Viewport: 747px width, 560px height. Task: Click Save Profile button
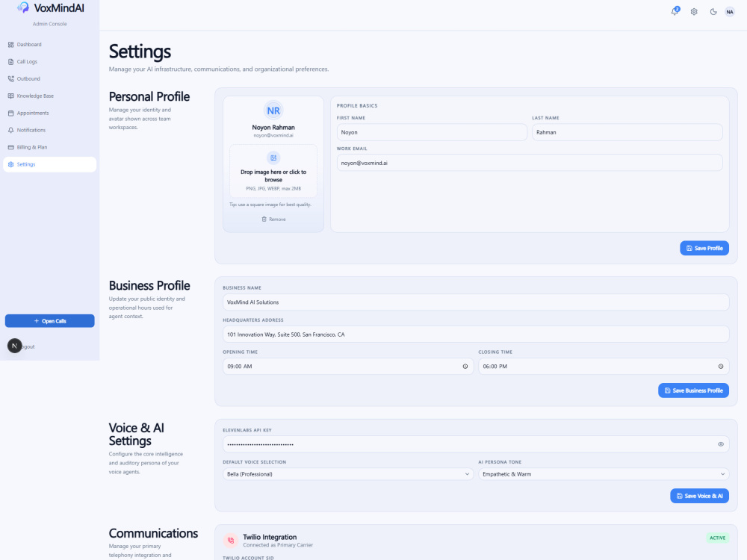tap(704, 248)
